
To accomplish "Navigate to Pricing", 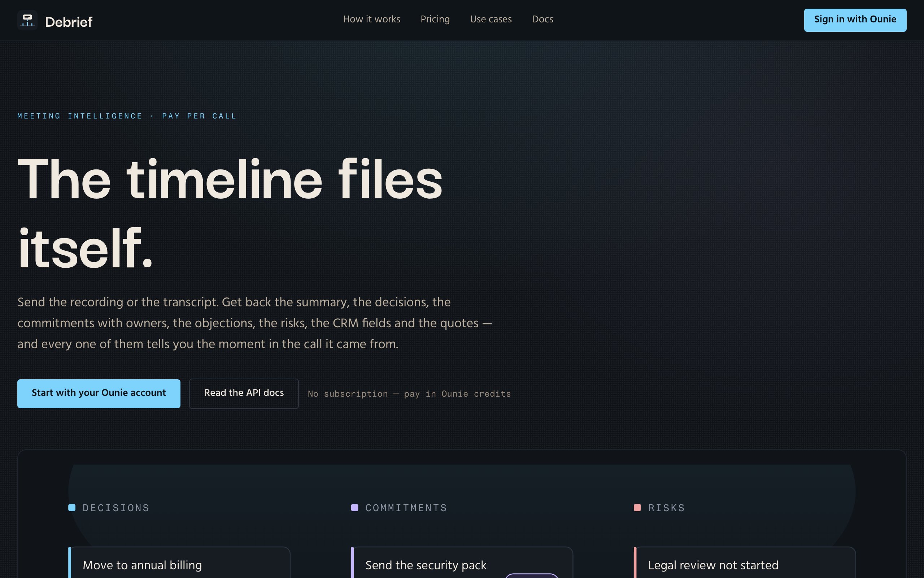I will (x=435, y=19).
